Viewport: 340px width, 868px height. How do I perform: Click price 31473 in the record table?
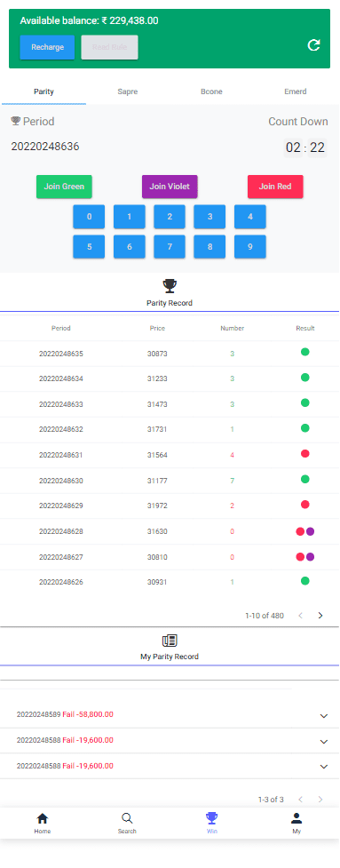coord(157,404)
